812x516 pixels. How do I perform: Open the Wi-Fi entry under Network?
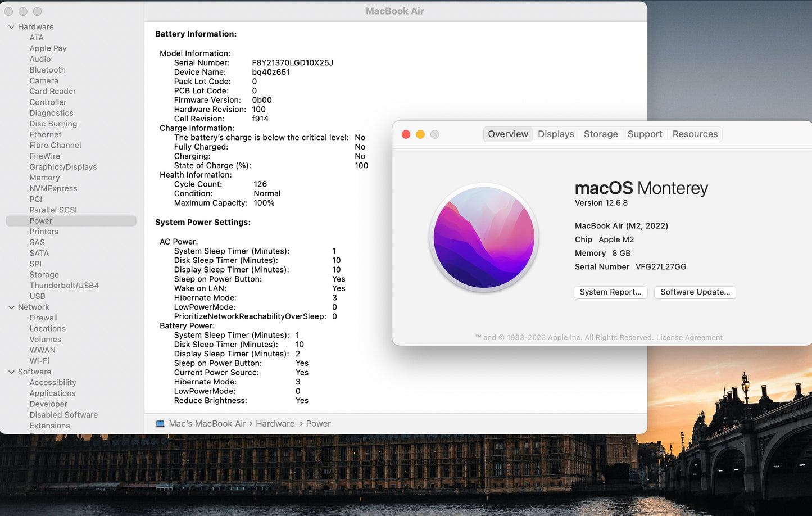39,361
